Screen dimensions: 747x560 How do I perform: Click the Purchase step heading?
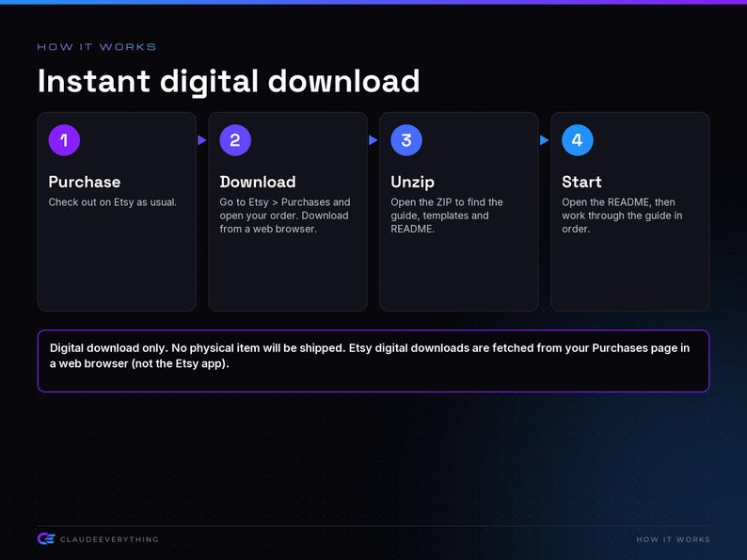point(85,182)
